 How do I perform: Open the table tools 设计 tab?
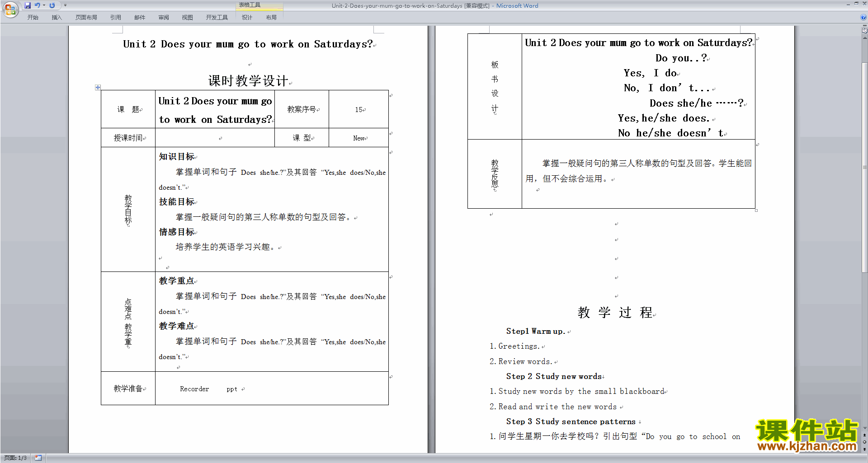[x=247, y=18]
